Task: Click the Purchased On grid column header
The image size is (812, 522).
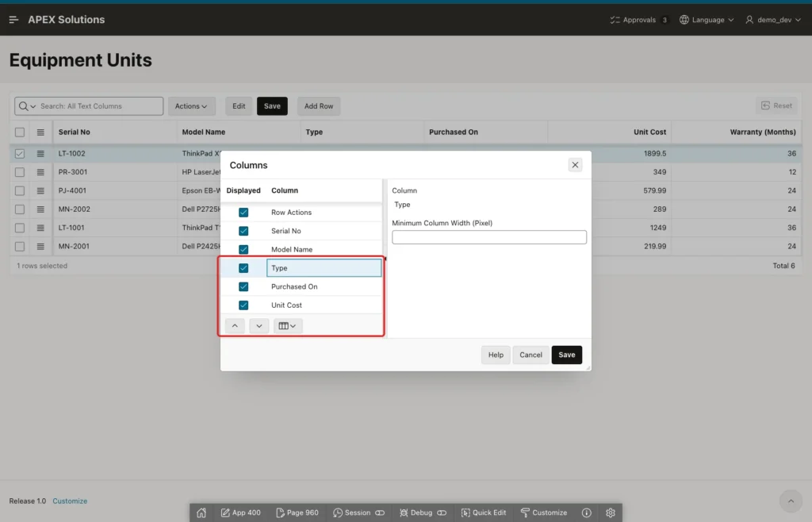Action: [485, 132]
